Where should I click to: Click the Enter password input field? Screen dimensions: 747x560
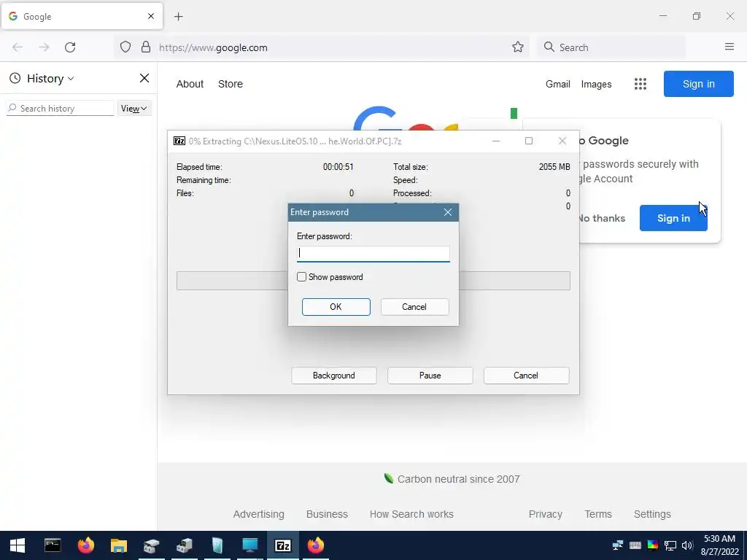click(373, 253)
